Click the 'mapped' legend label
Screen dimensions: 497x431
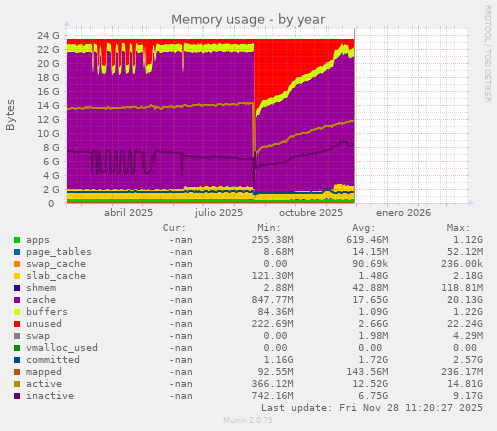tap(44, 372)
